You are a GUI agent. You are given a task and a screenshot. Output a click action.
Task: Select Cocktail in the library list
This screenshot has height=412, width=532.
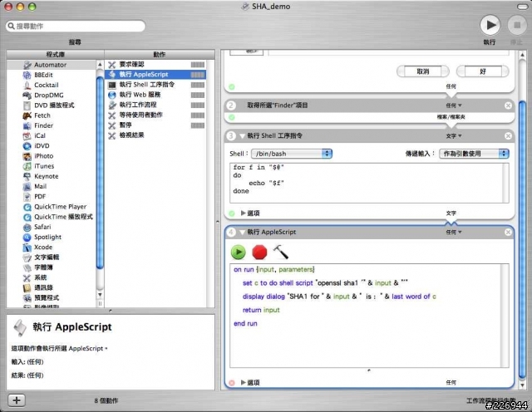(x=52, y=85)
